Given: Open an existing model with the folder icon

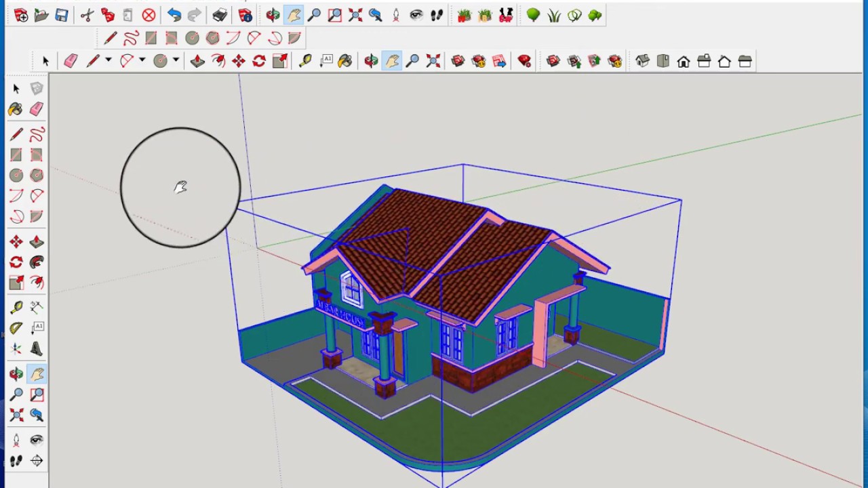Looking at the screenshot, I should (41, 15).
